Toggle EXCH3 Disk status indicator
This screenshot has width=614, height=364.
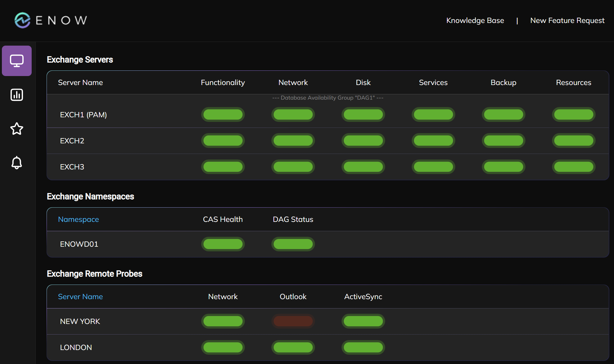[363, 167]
